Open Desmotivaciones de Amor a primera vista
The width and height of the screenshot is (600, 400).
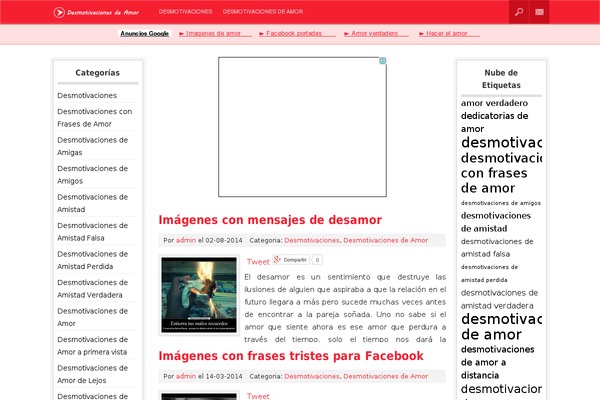(93, 346)
